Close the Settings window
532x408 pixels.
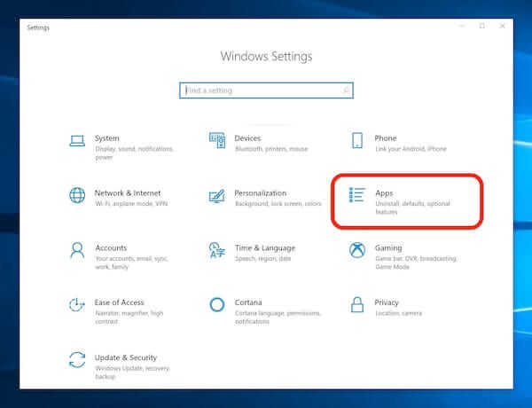coord(503,26)
